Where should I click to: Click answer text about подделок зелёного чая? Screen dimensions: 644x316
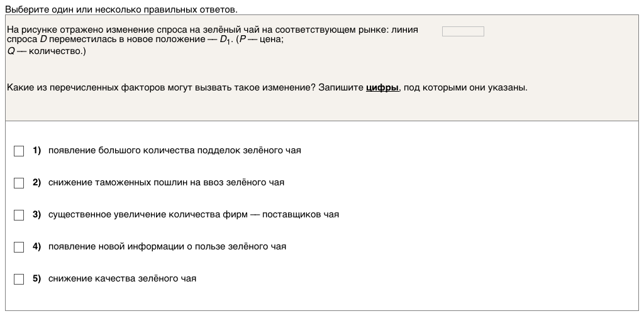point(175,151)
